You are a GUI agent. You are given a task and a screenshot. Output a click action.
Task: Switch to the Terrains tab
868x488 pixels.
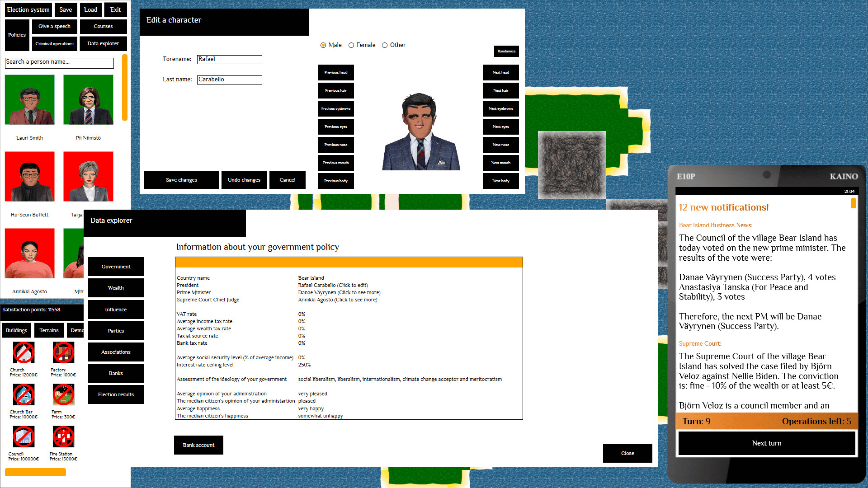pos(49,330)
